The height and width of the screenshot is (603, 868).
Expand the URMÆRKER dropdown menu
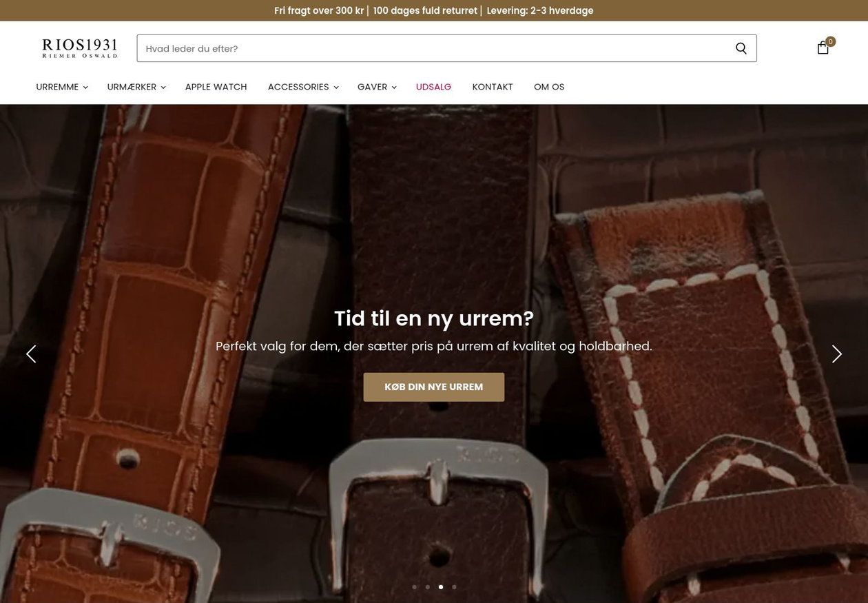(x=136, y=87)
